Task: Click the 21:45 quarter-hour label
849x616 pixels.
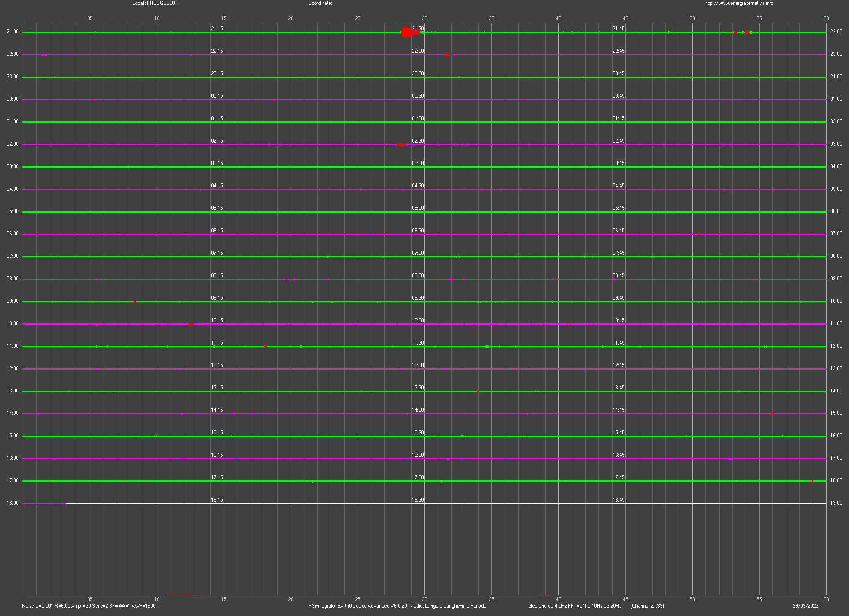Action: pos(619,29)
